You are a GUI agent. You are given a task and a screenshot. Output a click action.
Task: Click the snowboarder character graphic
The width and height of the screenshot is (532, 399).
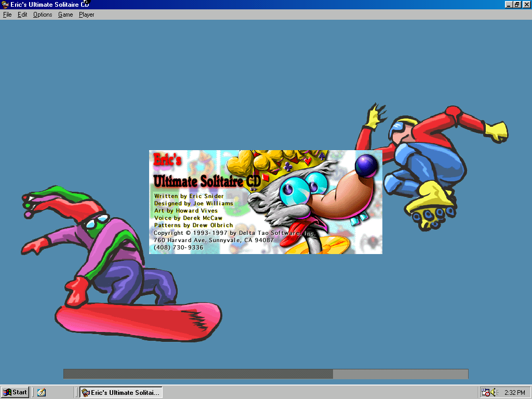122,263
